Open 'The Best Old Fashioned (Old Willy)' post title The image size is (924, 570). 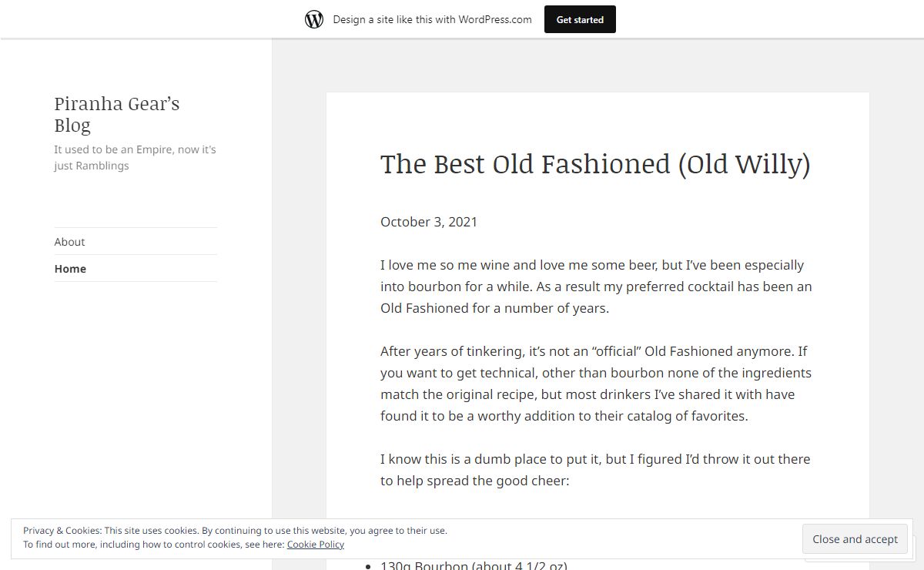[595, 164]
